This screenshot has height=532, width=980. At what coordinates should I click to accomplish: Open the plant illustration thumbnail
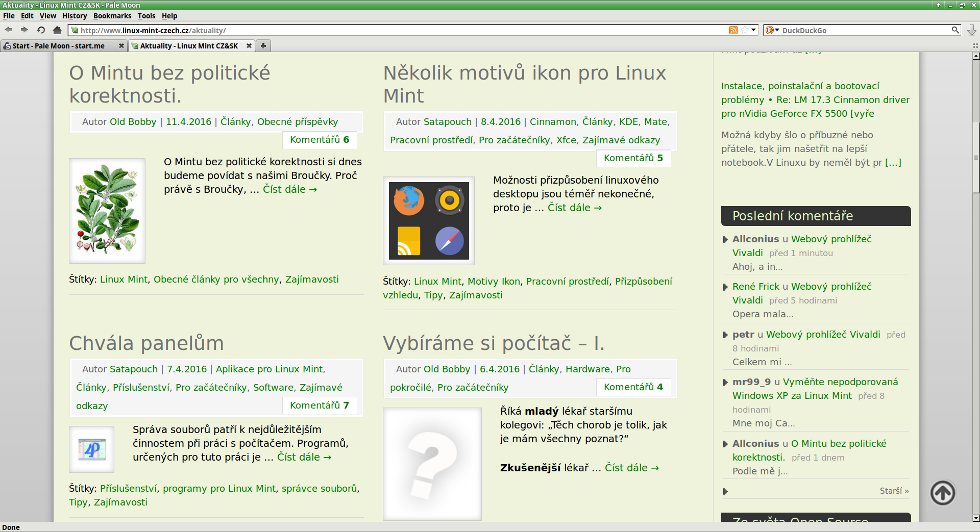pos(107,211)
